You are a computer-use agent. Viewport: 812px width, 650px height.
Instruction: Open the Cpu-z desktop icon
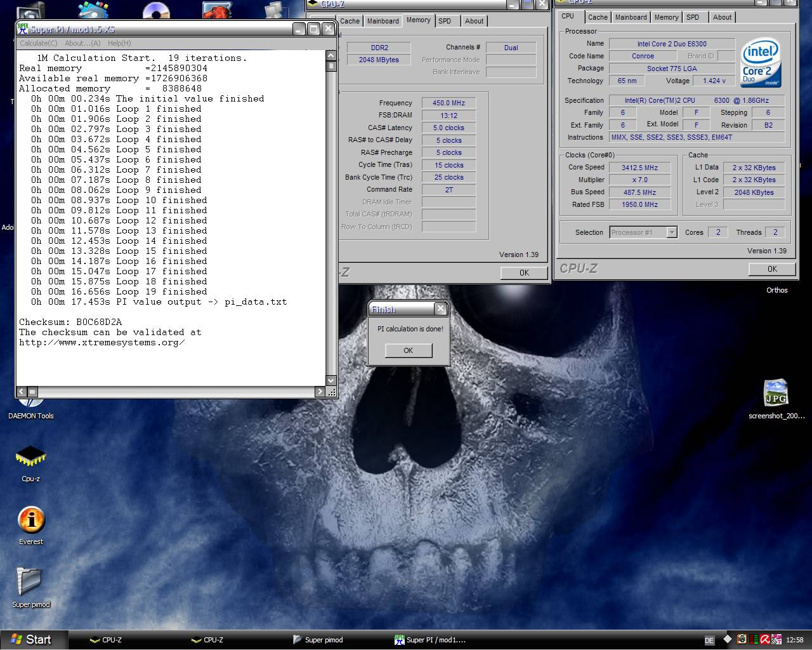coord(30,457)
